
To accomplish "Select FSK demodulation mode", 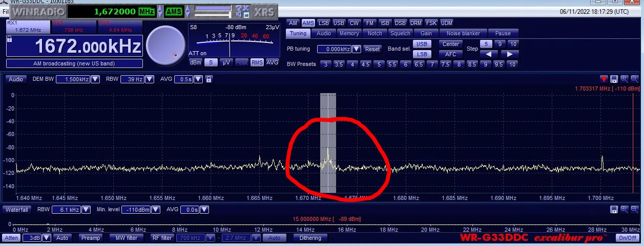I will (x=431, y=23).
